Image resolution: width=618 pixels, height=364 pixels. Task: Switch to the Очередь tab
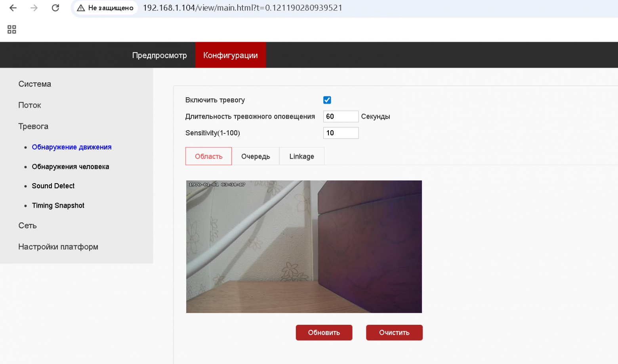coord(256,156)
